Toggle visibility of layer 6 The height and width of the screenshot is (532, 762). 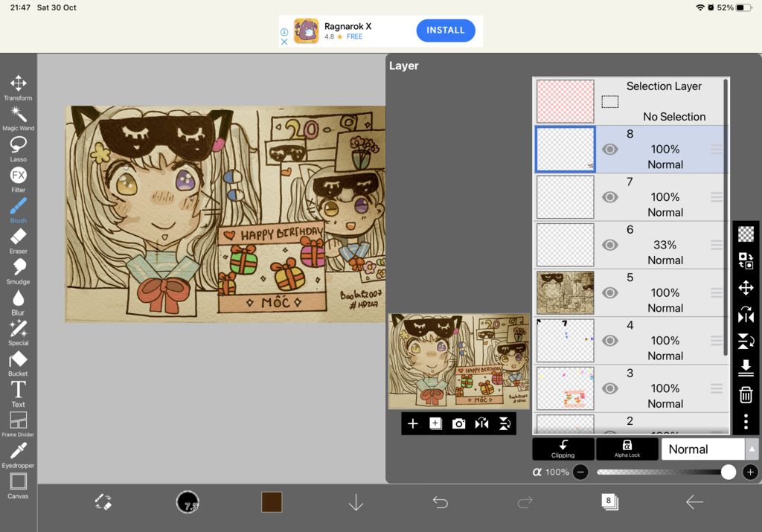pos(610,245)
